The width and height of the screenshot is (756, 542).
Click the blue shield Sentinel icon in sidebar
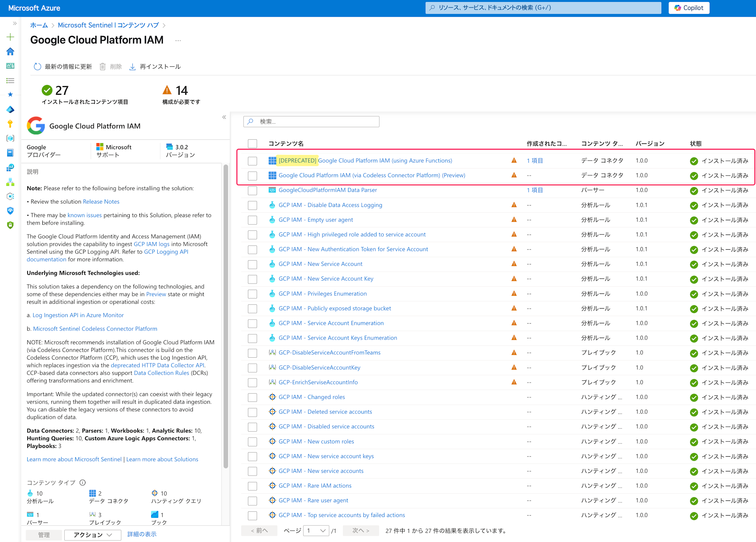pos(10,211)
